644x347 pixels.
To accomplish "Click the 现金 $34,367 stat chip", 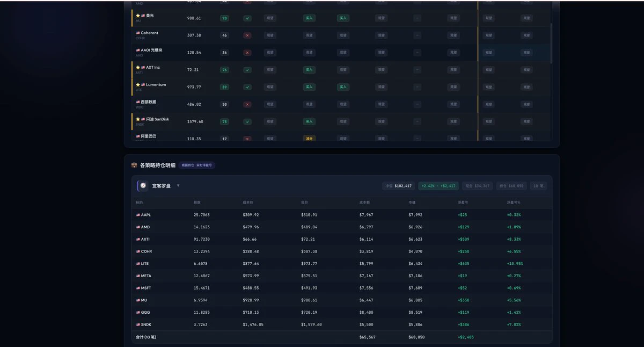I will pyautogui.click(x=477, y=186).
